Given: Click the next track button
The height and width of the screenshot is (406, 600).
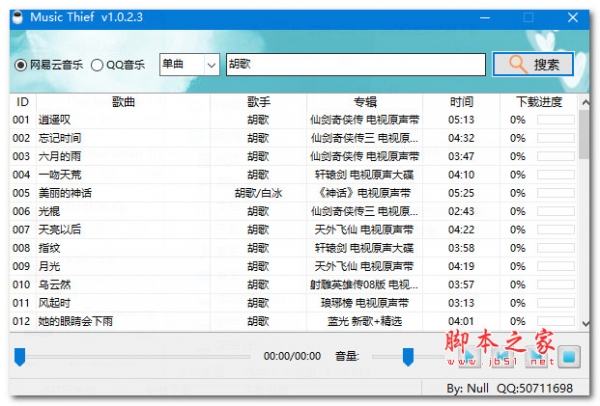Looking at the screenshot, I should (536, 356).
